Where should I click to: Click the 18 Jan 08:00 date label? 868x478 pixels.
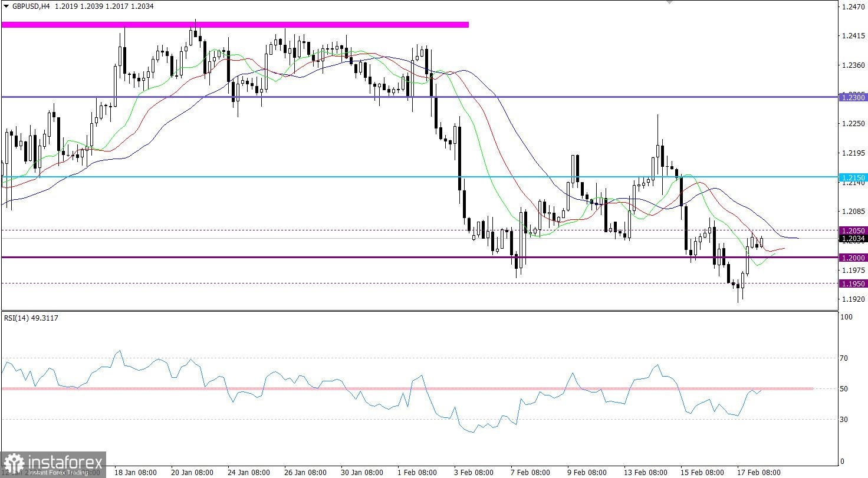click(136, 472)
